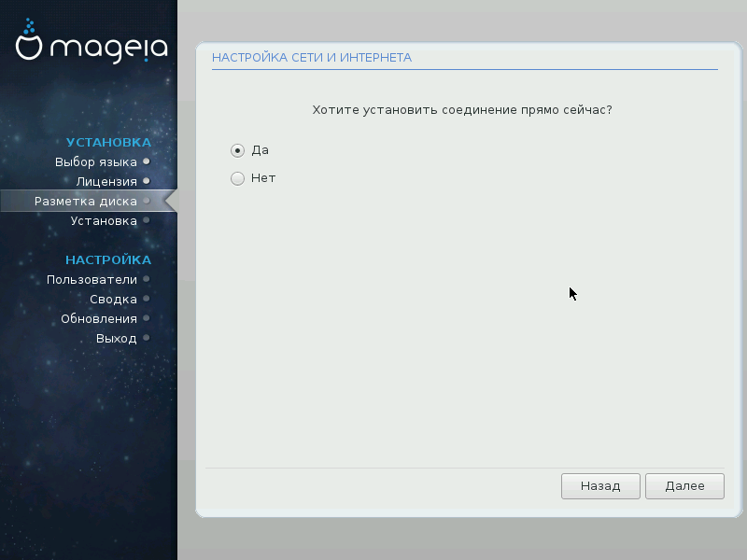Click Пользователи in the sidebar list
The image size is (747, 560).
92,279
